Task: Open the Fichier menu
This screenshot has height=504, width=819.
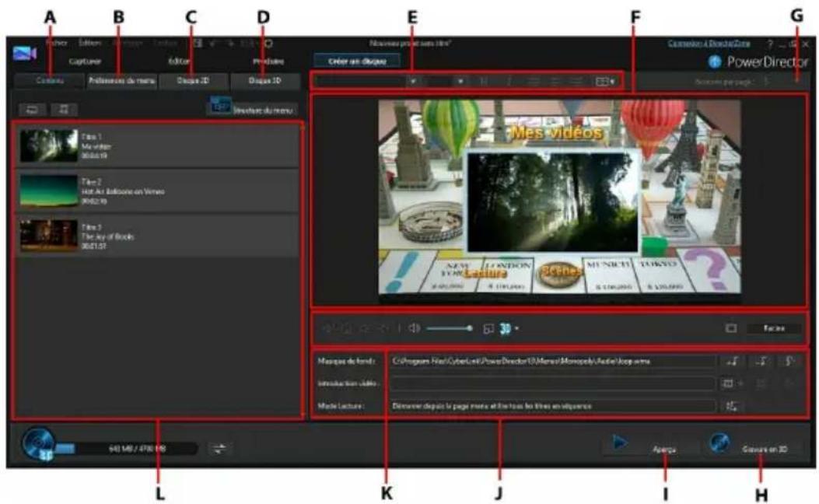Action: [57, 44]
